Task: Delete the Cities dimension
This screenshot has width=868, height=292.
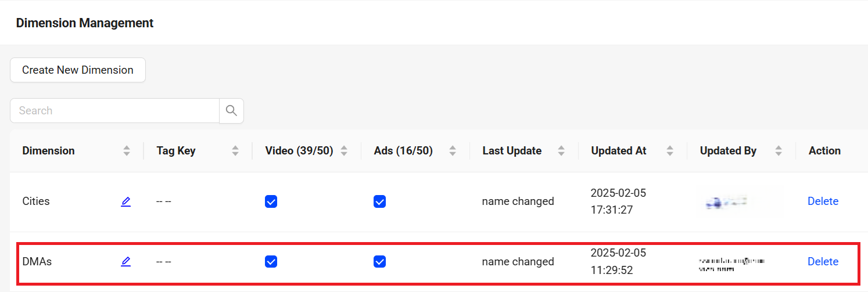Action: pos(823,201)
